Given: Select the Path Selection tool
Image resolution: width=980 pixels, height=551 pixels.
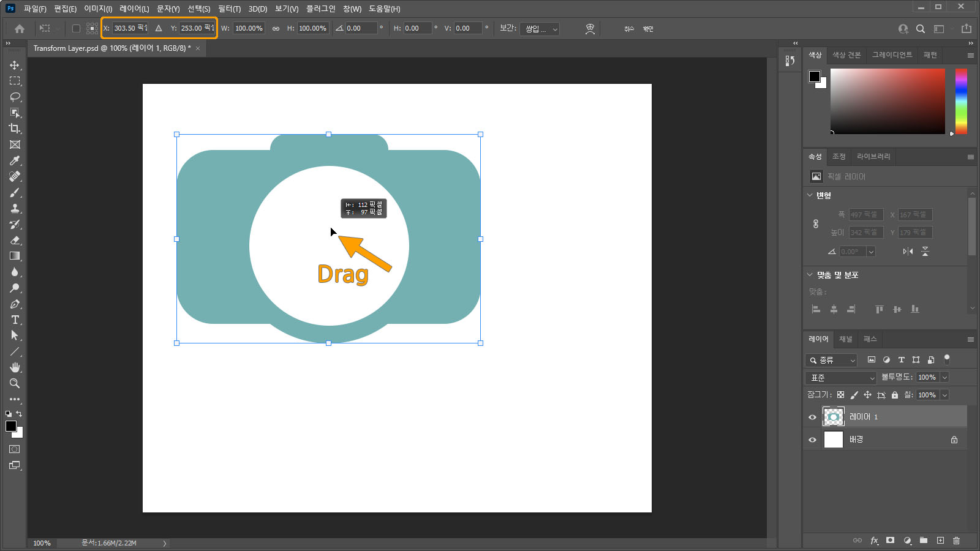Looking at the screenshot, I should coord(15,335).
